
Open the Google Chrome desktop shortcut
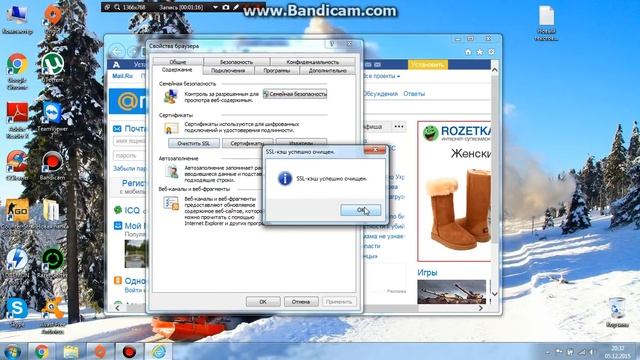click(17, 70)
